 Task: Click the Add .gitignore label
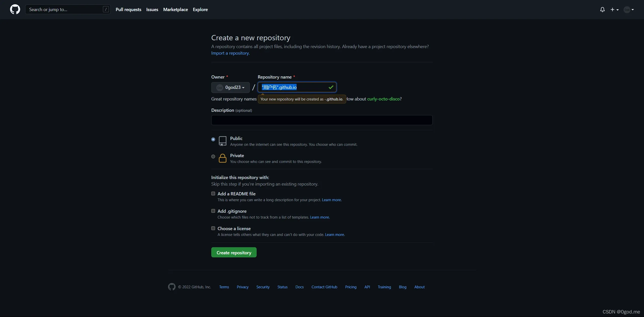232,211
